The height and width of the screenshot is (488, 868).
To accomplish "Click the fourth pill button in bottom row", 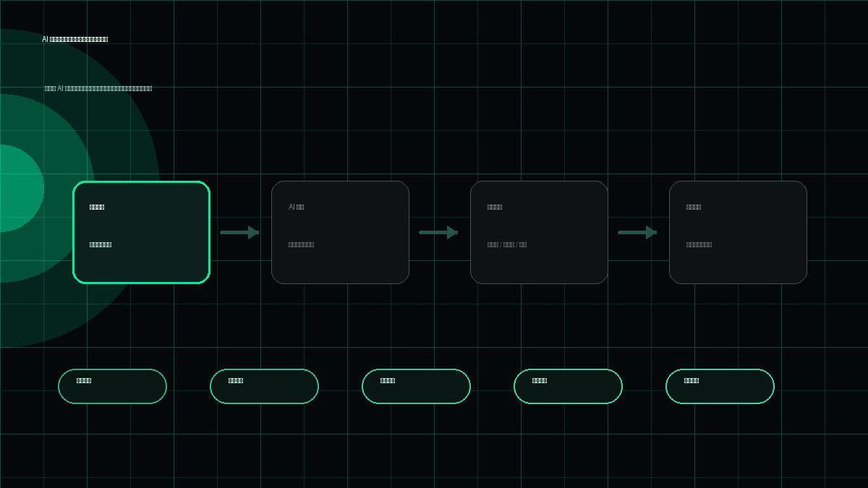I will [569, 386].
